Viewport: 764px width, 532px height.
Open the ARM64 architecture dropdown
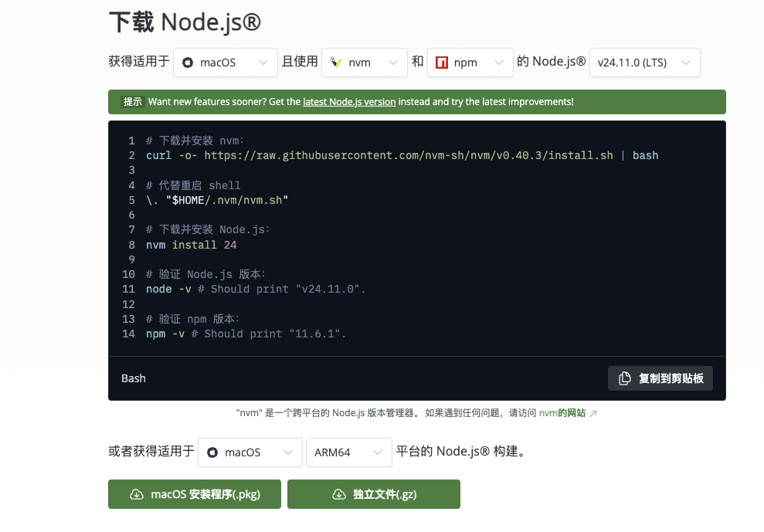(348, 452)
